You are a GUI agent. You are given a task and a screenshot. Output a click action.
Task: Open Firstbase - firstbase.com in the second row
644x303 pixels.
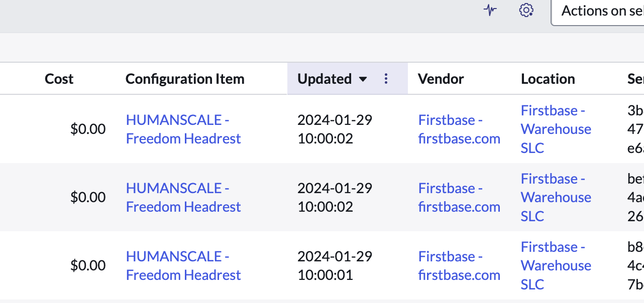[459, 197]
